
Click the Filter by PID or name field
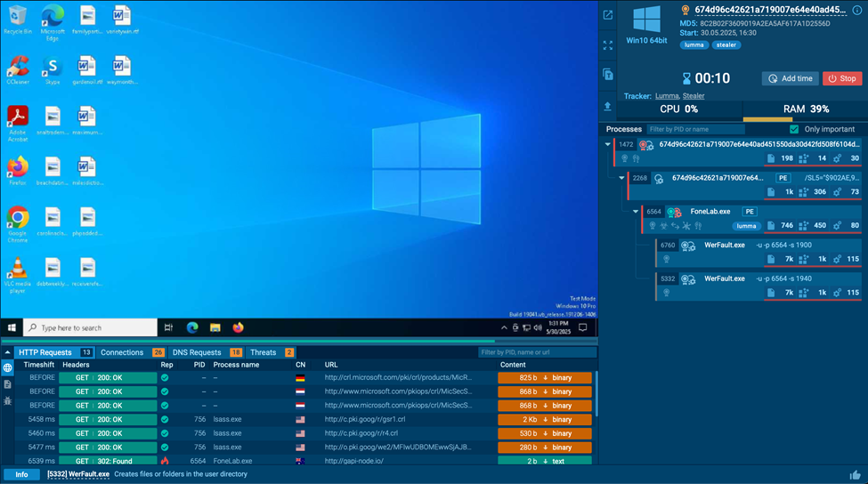tap(696, 129)
